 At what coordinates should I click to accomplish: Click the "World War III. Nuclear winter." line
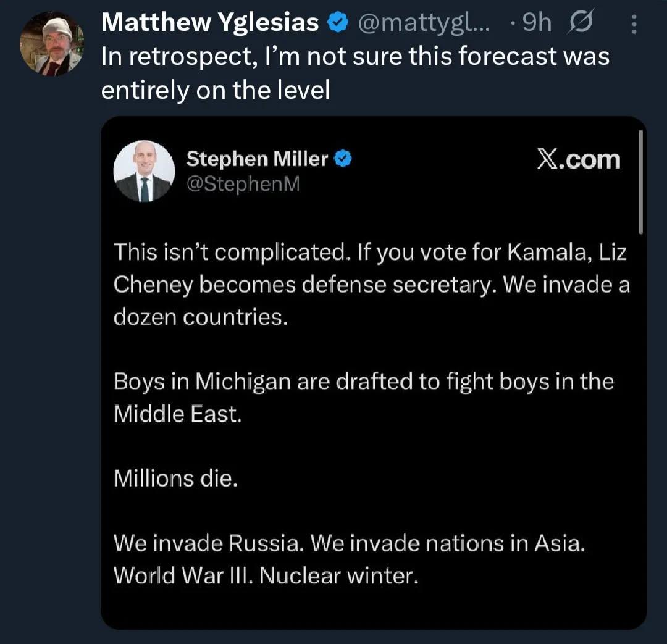pyautogui.click(x=266, y=575)
